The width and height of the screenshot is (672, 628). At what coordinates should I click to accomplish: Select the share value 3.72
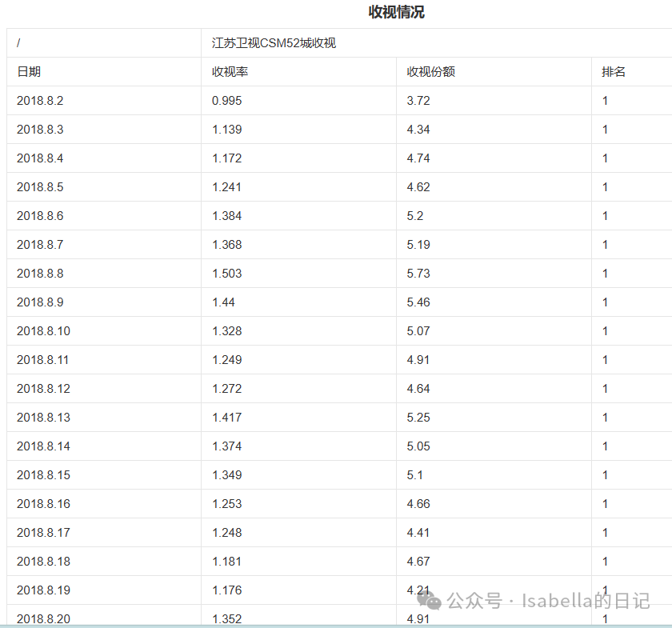pyautogui.click(x=418, y=101)
